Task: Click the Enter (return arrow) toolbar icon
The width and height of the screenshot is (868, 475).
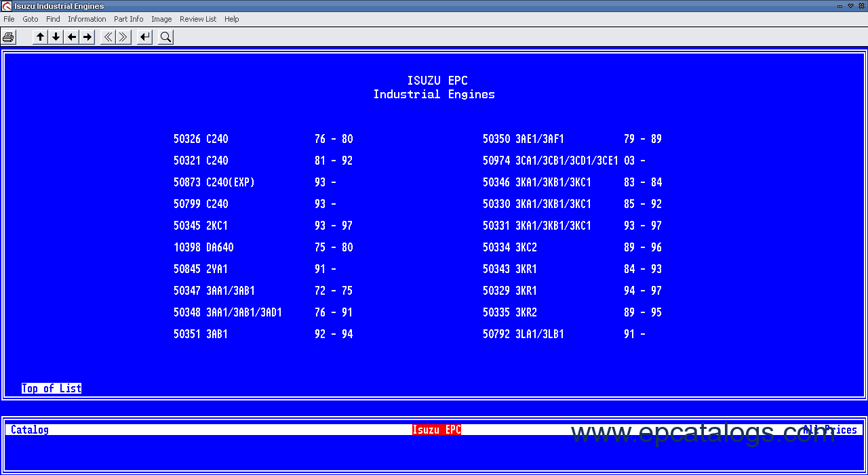Action: pos(144,37)
